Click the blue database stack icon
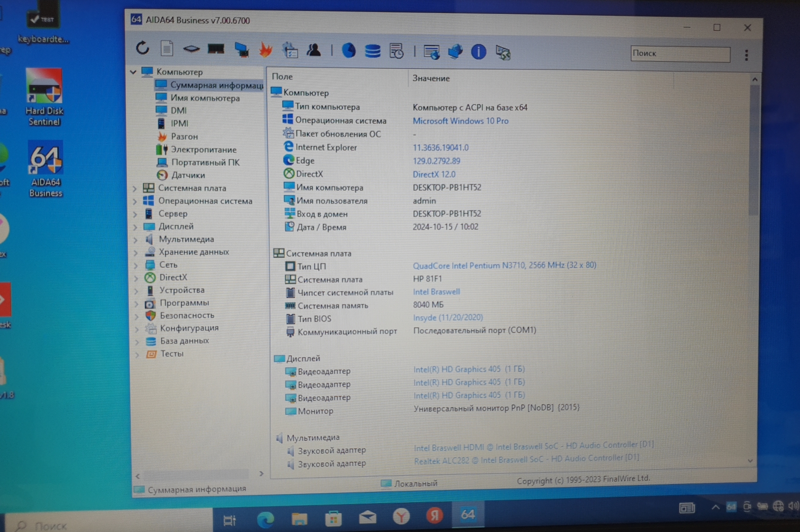Image resolution: width=800 pixels, height=532 pixels. coord(372,51)
